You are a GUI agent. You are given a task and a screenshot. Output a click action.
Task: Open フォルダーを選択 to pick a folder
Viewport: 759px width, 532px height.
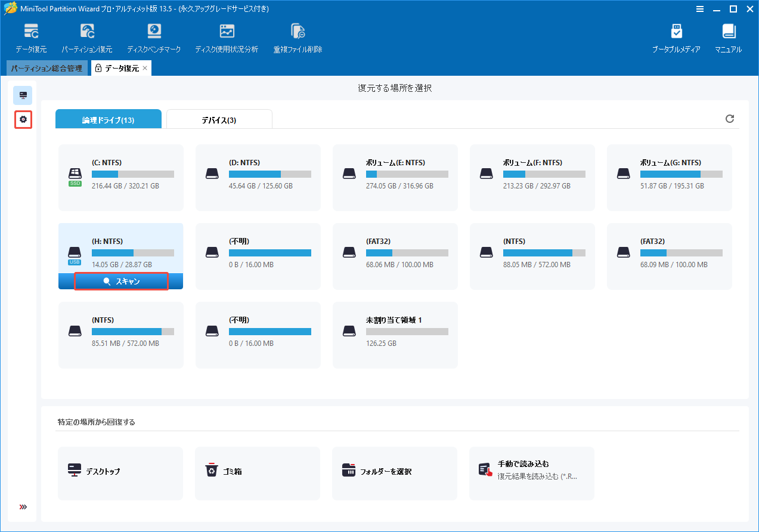(394, 473)
